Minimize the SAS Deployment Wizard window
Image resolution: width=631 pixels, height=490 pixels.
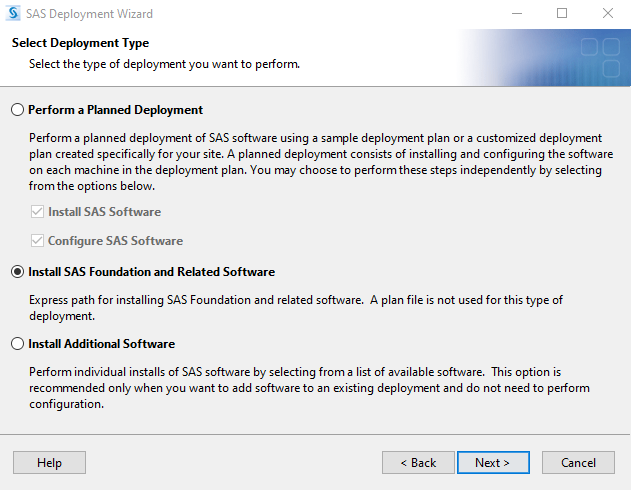pos(517,13)
